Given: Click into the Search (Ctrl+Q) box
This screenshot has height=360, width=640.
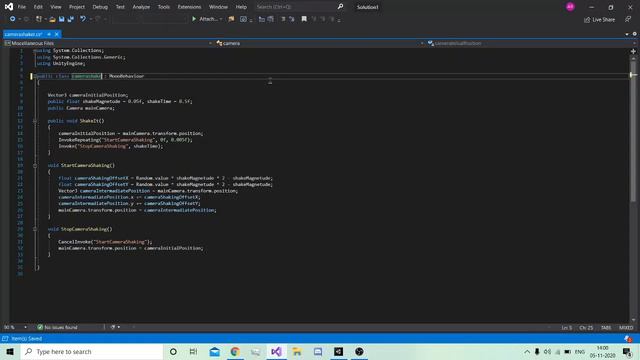Looking at the screenshot, I should click(x=296, y=7).
